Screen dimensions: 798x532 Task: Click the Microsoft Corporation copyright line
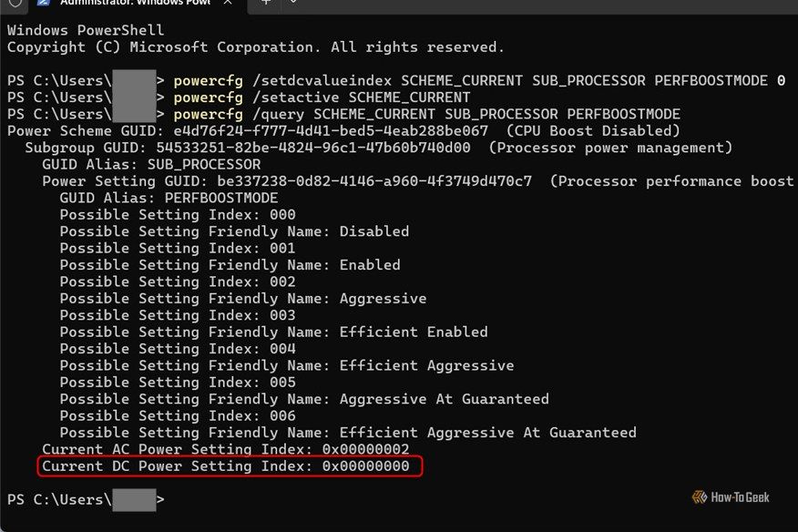click(x=255, y=47)
